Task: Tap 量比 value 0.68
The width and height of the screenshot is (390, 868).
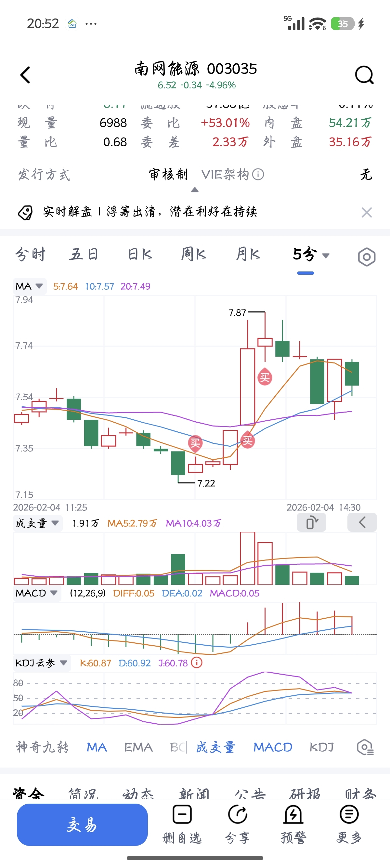Action: (115, 142)
